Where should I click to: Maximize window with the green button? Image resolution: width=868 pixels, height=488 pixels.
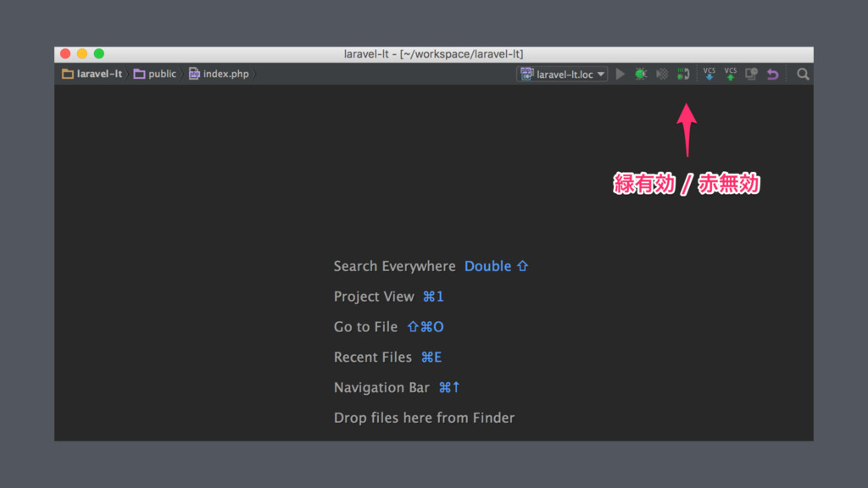tap(99, 53)
